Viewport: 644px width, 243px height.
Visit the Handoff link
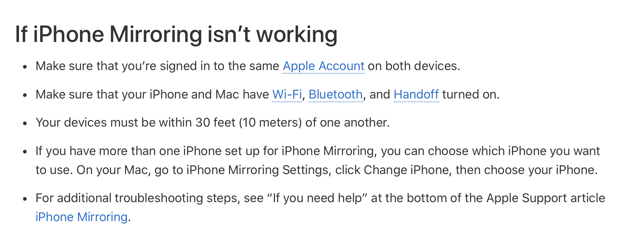pos(416,94)
